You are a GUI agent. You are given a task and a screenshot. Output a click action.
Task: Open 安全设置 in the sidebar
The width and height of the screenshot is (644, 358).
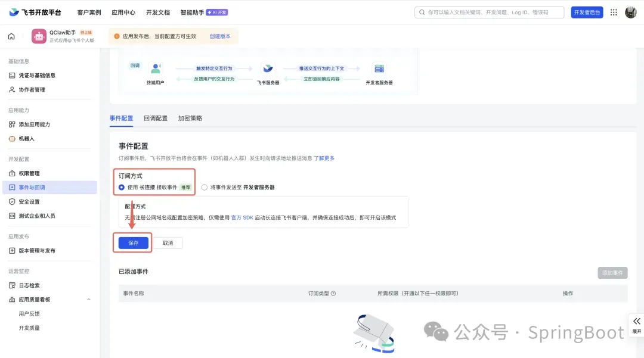[x=29, y=202]
